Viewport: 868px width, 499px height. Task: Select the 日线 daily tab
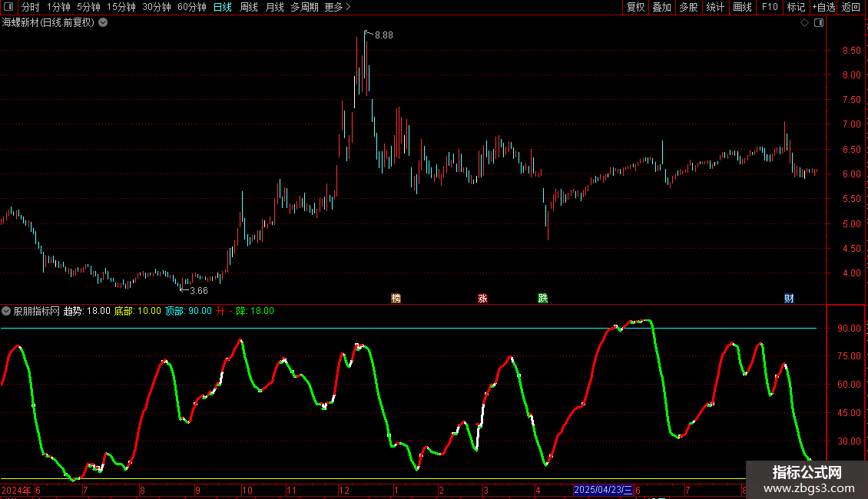223,7
